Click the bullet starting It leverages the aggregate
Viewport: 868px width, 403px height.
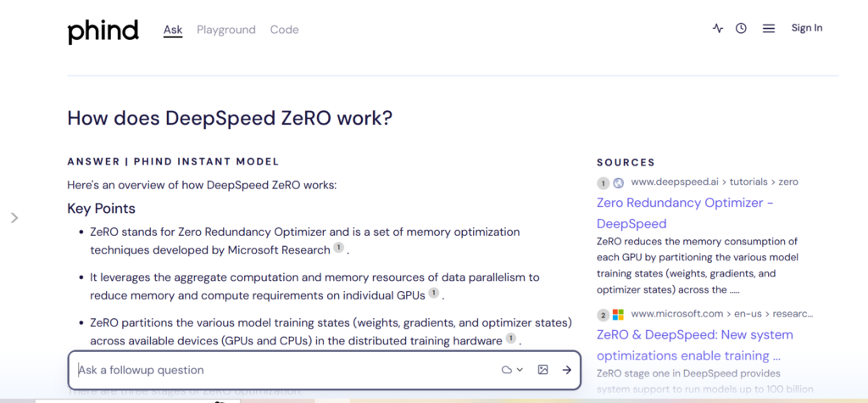(315, 286)
